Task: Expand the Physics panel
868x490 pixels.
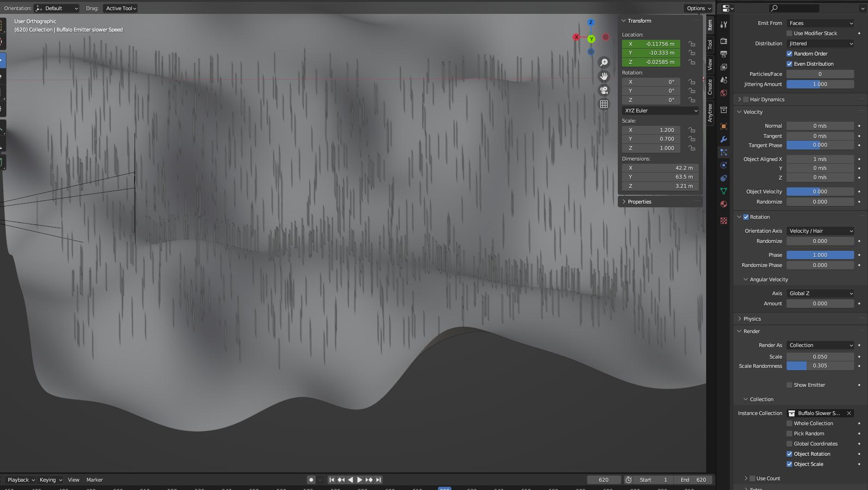Action: pyautogui.click(x=752, y=319)
